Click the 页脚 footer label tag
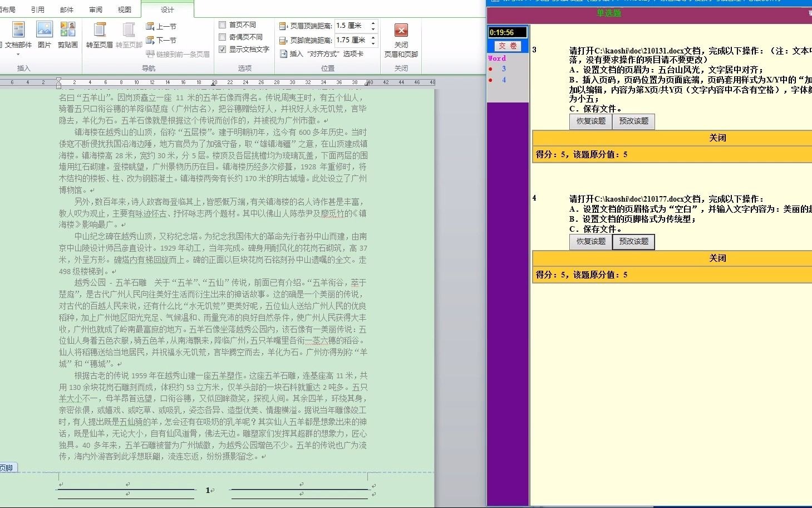 (x=8, y=468)
